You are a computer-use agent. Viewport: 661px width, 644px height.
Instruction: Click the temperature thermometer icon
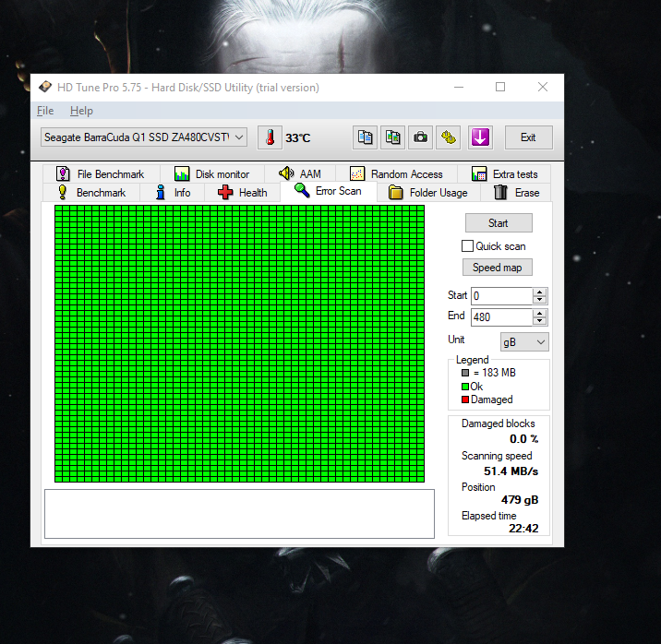(270, 137)
